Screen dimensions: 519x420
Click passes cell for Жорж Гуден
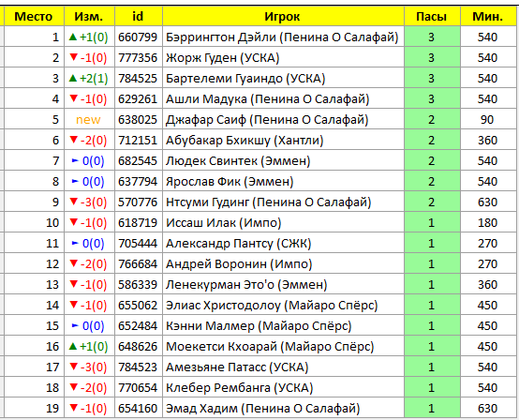coord(431,57)
